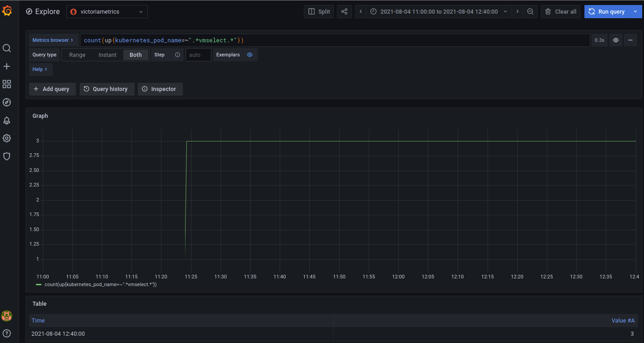Screen dimensions: 644x343
Task: Open the Configuration gear icon
Action: [x=7, y=138]
